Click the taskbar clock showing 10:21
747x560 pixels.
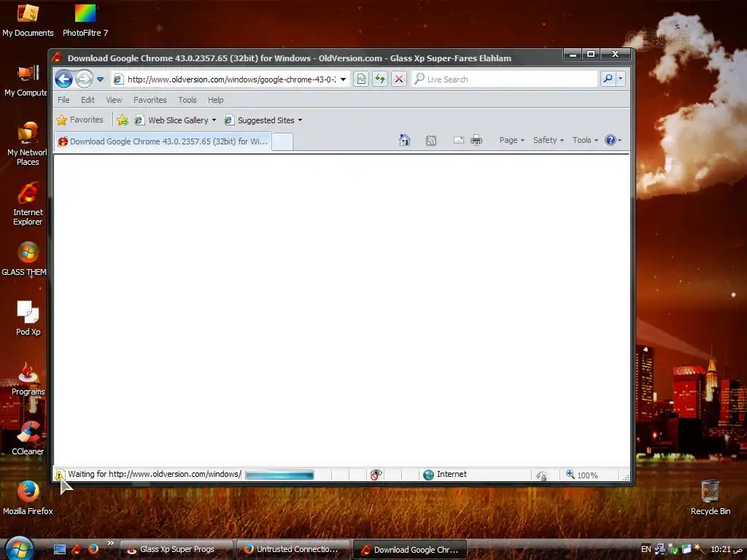727,549
